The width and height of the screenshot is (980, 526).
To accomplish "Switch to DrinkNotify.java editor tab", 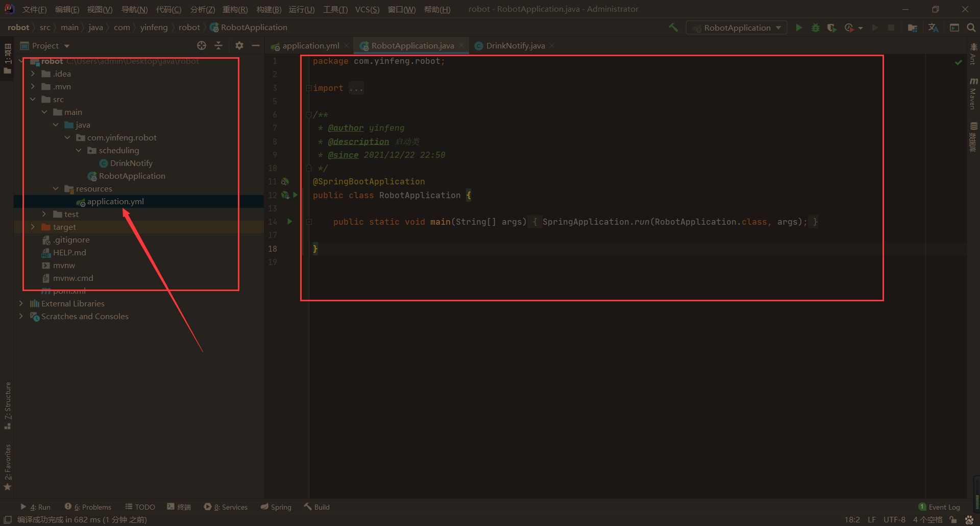I will 515,45.
